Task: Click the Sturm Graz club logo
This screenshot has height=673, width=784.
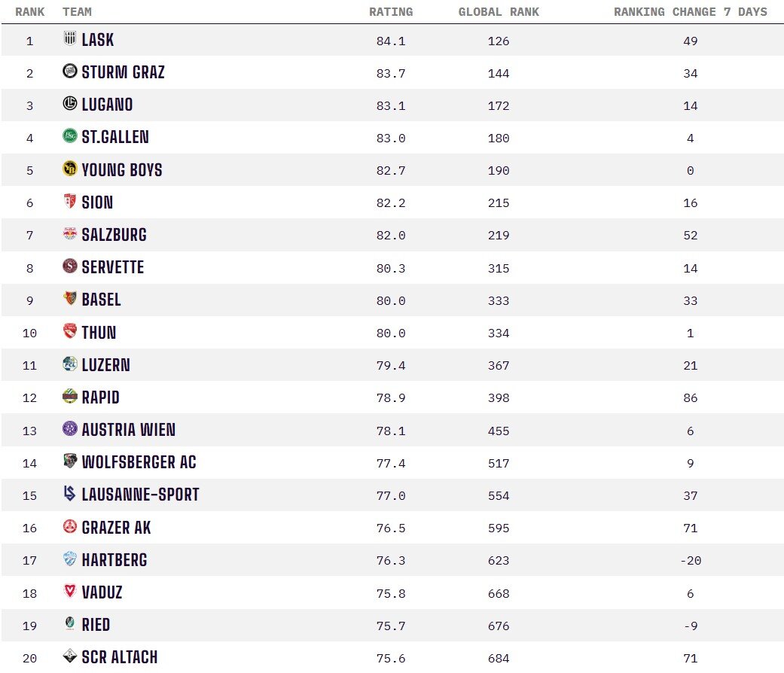Action: (70, 71)
